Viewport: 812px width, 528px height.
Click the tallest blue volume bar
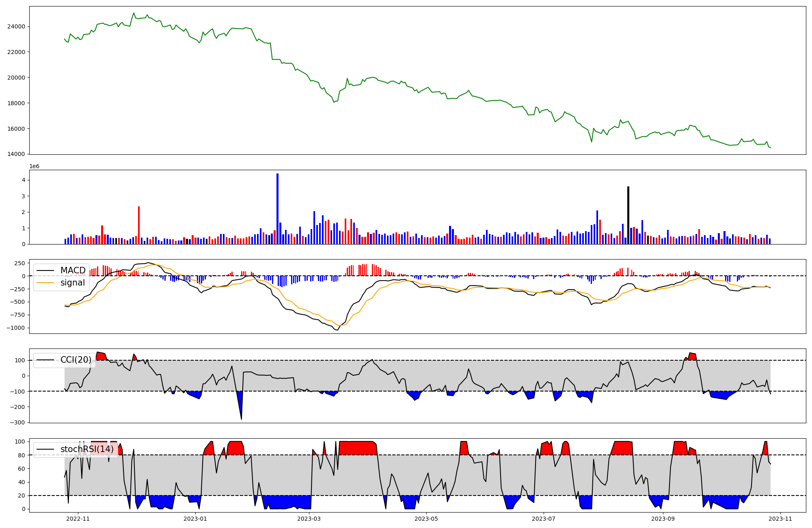coord(277,209)
